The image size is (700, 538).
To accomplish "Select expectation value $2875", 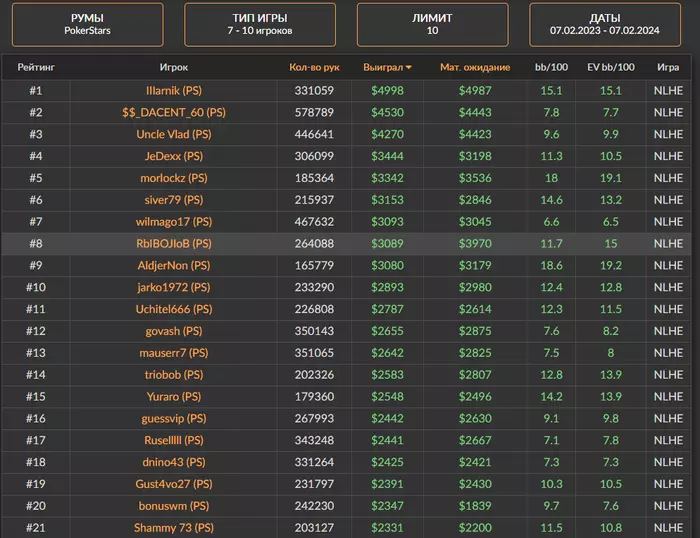I will pyautogui.click(x=475, y=331).
